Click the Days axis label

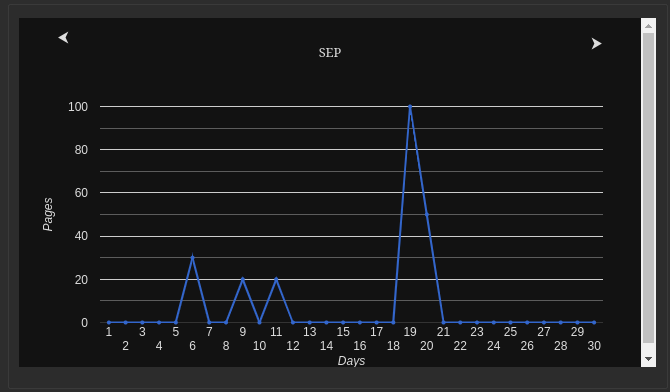[x=351, y=361]
